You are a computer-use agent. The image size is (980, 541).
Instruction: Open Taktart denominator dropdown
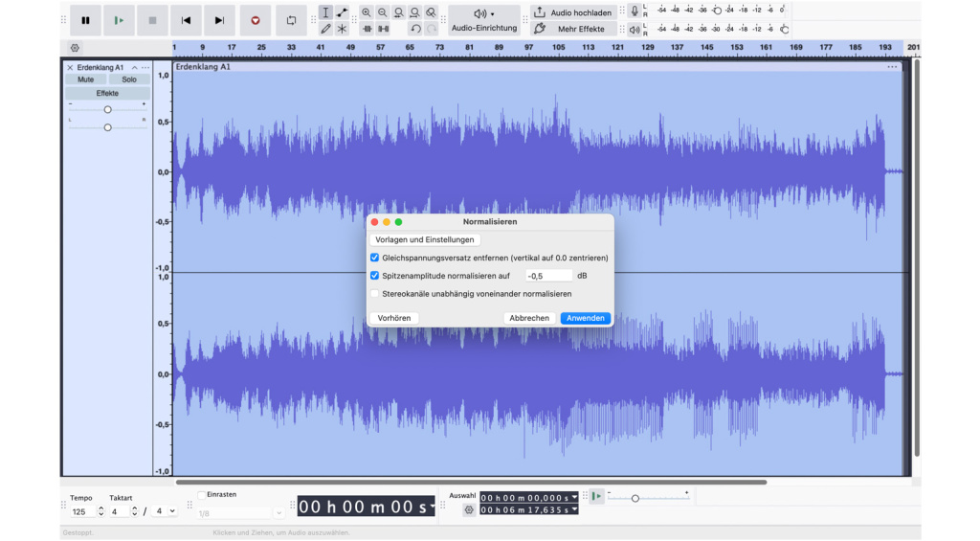(x=166, y=511)
